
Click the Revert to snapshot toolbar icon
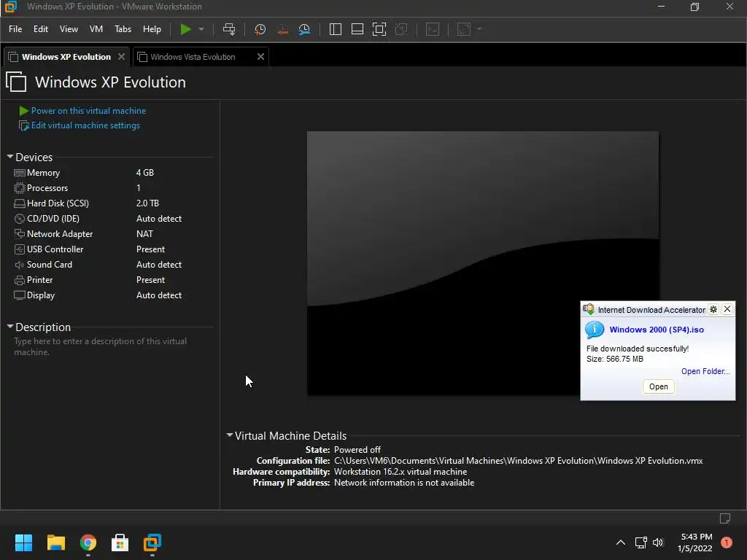tap(282, 29)
